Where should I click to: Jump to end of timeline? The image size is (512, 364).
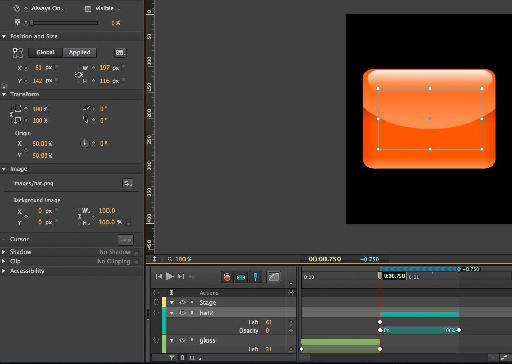pos(181,276)
